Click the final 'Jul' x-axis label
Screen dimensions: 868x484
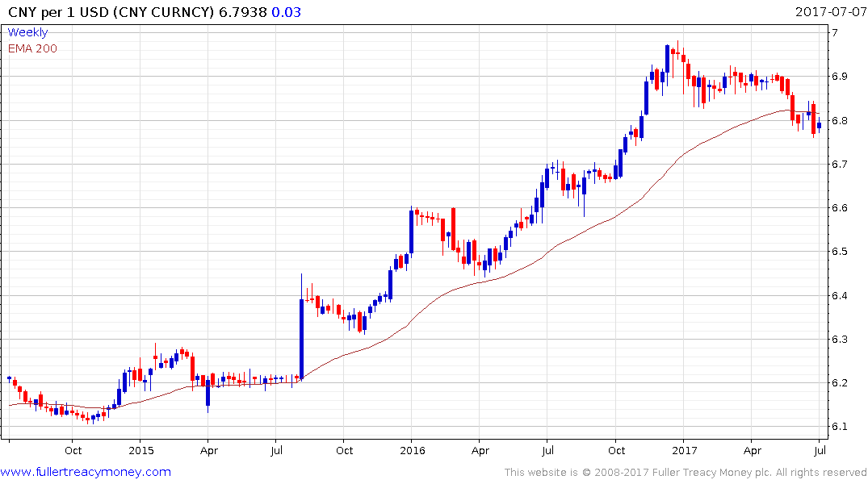click(x=820, y=450)
